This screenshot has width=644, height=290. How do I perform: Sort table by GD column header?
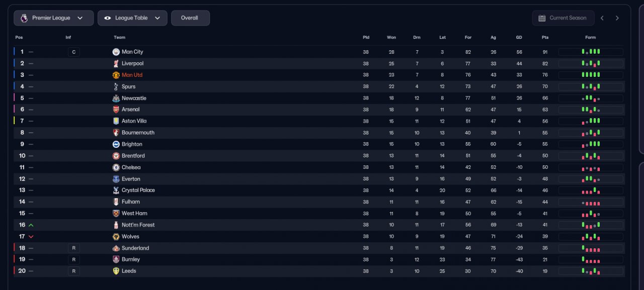click(x=519, y=37)
